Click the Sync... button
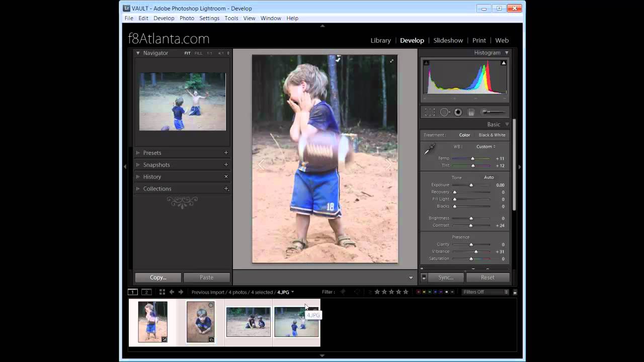This screenshot has height=362, width=644. coord(445,278)
